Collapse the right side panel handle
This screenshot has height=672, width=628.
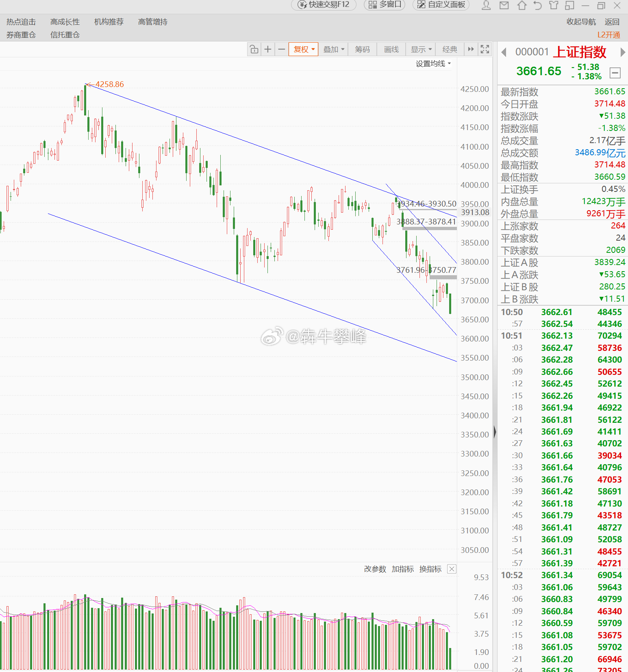495,432
